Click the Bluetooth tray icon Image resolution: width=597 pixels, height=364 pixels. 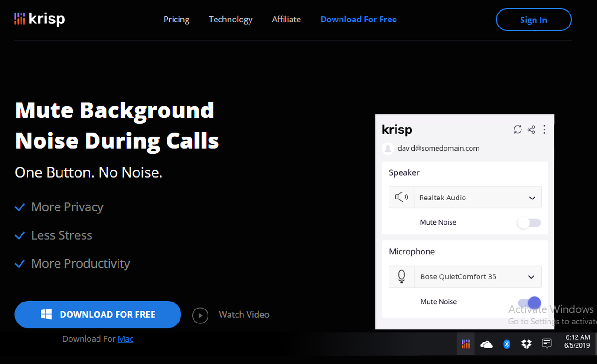[x=507, y=344]
